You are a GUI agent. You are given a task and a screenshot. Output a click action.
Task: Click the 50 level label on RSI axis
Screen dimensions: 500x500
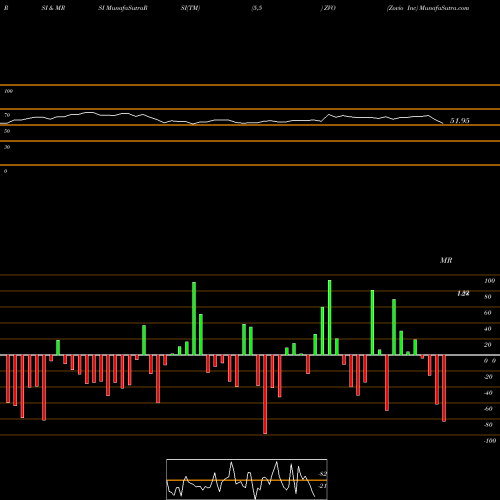[x=7, y=131]
